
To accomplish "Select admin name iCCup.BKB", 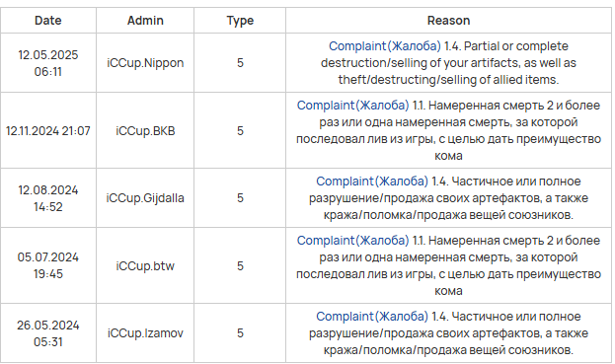I will click(x=145, y=131).
